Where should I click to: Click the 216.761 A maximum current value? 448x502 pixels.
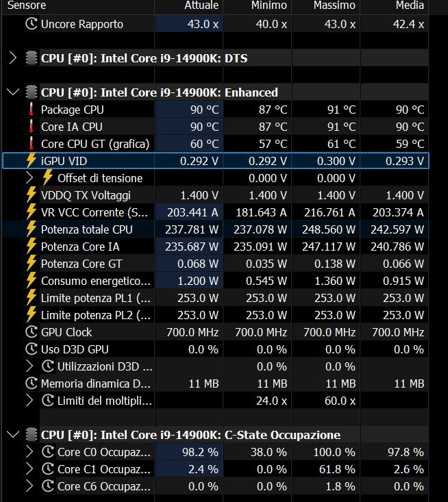329,212
